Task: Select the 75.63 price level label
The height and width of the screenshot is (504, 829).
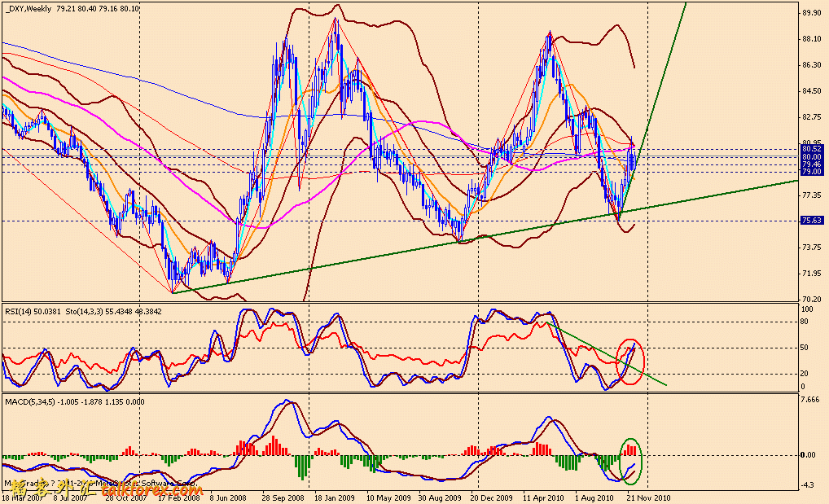Action: pos(811,220)
